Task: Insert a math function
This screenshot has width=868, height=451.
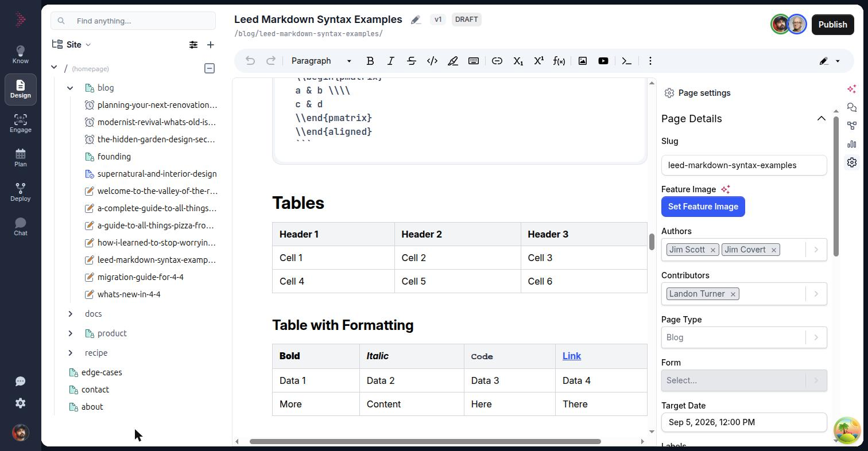Action: click(559, 61)
